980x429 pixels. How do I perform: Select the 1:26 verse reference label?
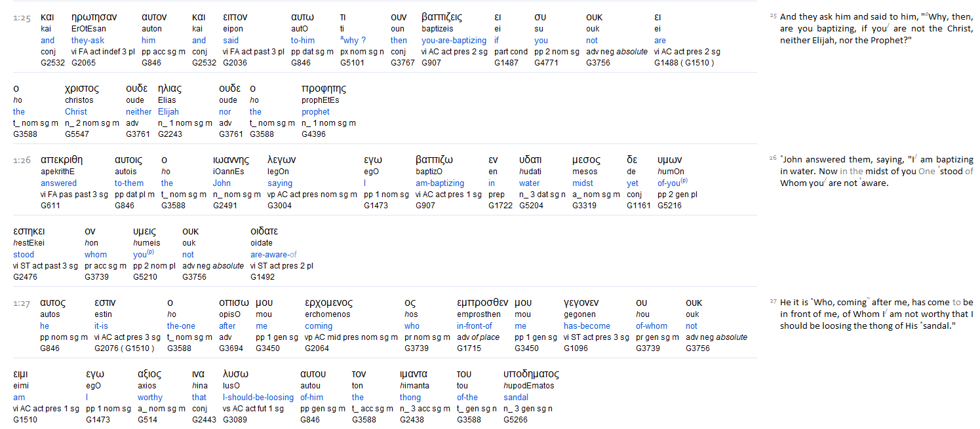click(x=22, y=160)
